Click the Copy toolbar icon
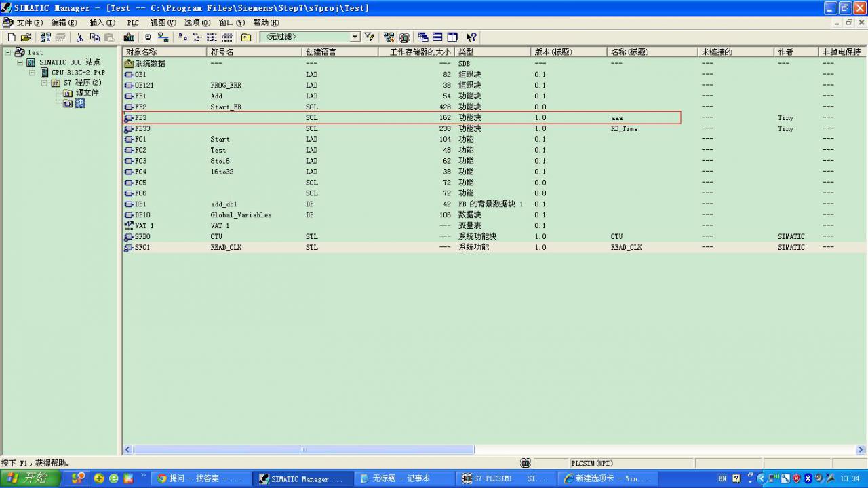Screen dimensions: 868x488 click(x=94, y=37)
